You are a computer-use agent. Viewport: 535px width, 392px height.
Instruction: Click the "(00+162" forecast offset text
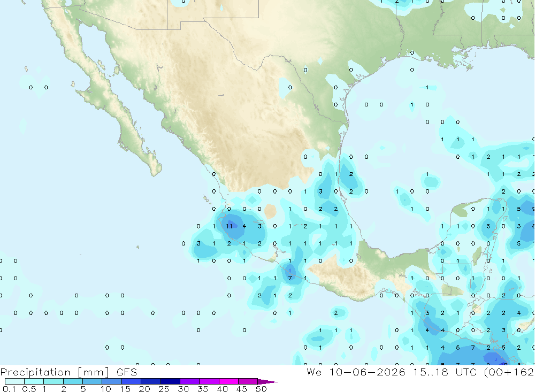[509, 372]
